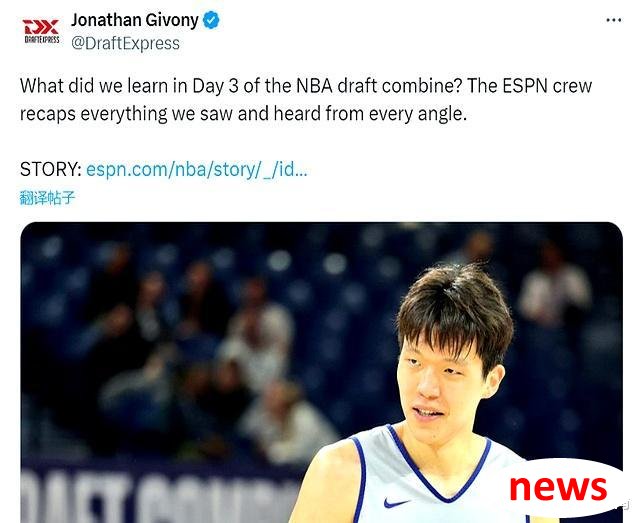Open the three-dot more options menu
The width and height of the screenshot is (640, 523).
pyautogui.click(x=613, y=20)
